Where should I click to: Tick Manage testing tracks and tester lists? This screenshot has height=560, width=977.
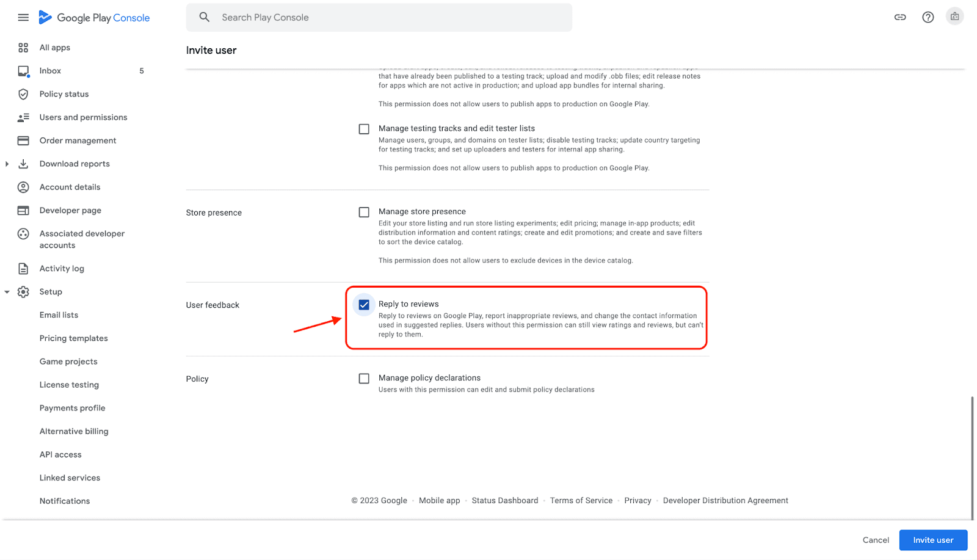point(364,129)
